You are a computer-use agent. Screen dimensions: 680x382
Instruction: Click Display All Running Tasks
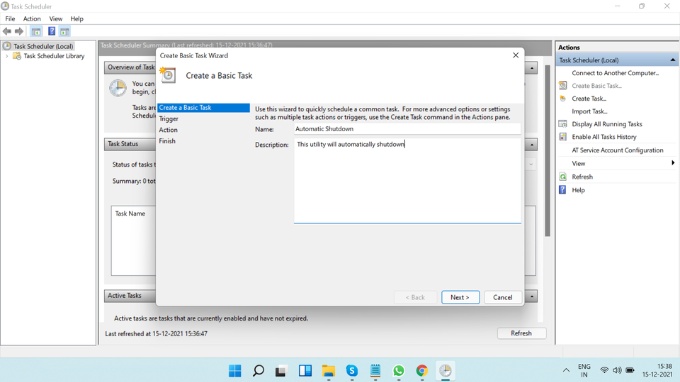pos(607,124)
